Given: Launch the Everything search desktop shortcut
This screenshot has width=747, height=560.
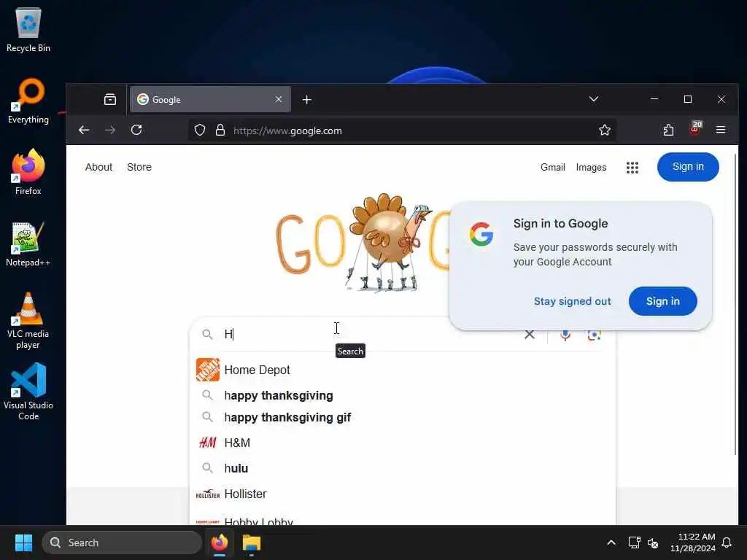Looking at the screenshot, I should coord(28,101).
